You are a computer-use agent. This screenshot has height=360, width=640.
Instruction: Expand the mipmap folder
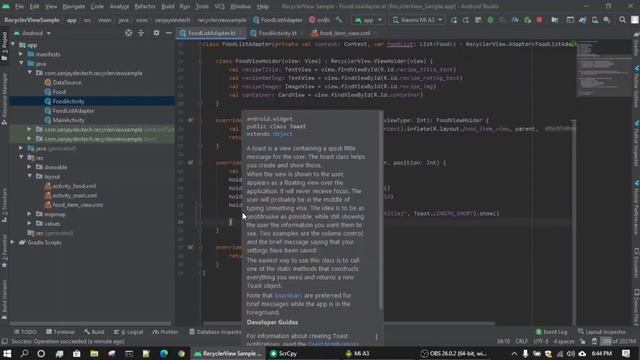coord(29,214)
